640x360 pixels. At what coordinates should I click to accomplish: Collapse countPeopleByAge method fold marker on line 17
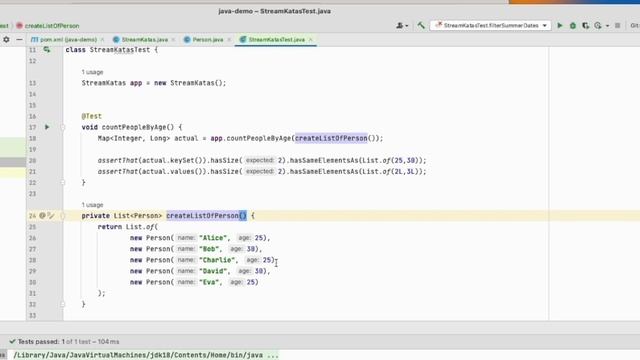click(x=62, y=127)
